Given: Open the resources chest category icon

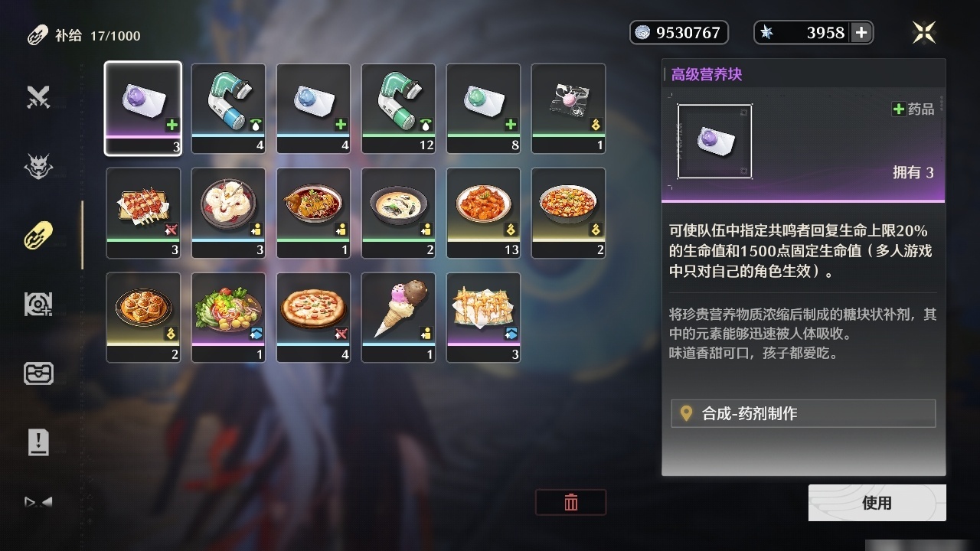Looking at the screenshot, I should (x=38, y=373).
